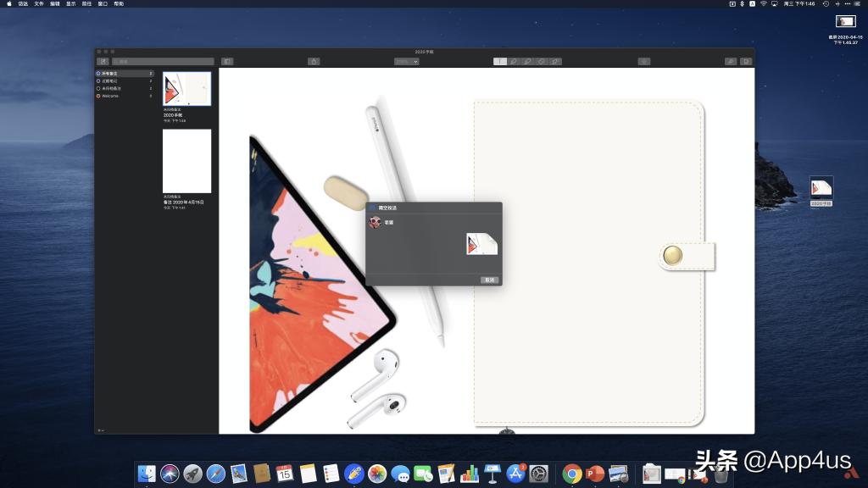Click the Bluetooth icon in menu bar
Screen dimensions: 868x488
pos(743,4)
